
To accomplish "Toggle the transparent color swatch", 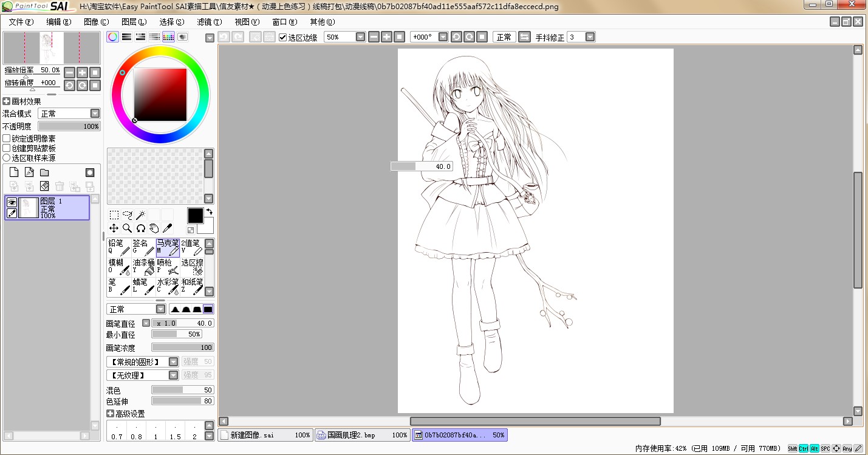I will 191,230.
